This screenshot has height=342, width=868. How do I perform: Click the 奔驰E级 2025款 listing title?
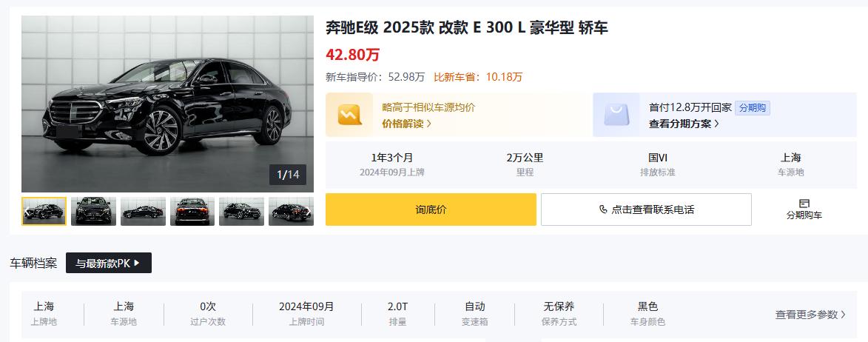pyautogui.click(x=467, y=28)
